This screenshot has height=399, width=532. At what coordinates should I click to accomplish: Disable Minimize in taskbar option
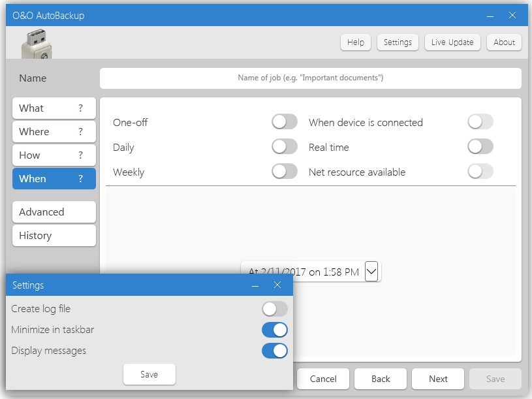tap(275, 330)
